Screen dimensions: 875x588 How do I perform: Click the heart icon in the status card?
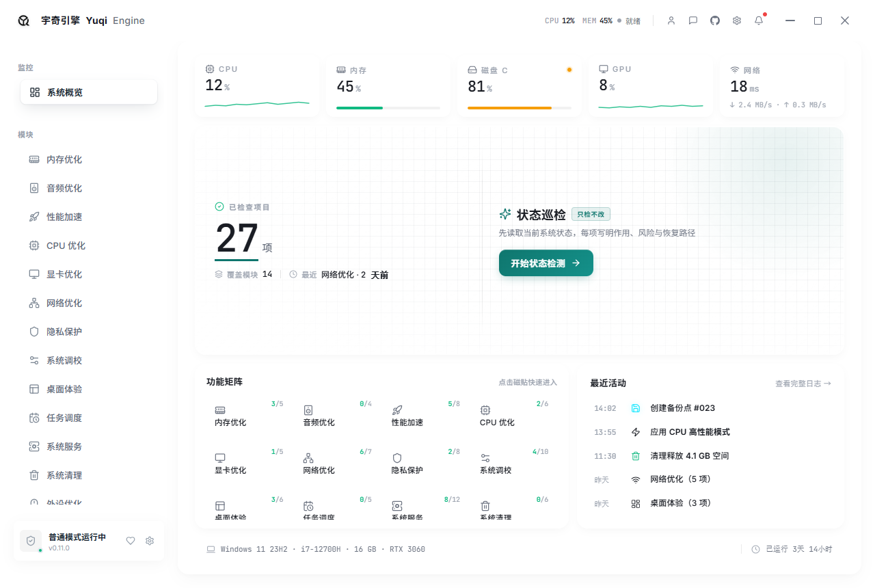(x=131, y=541)
